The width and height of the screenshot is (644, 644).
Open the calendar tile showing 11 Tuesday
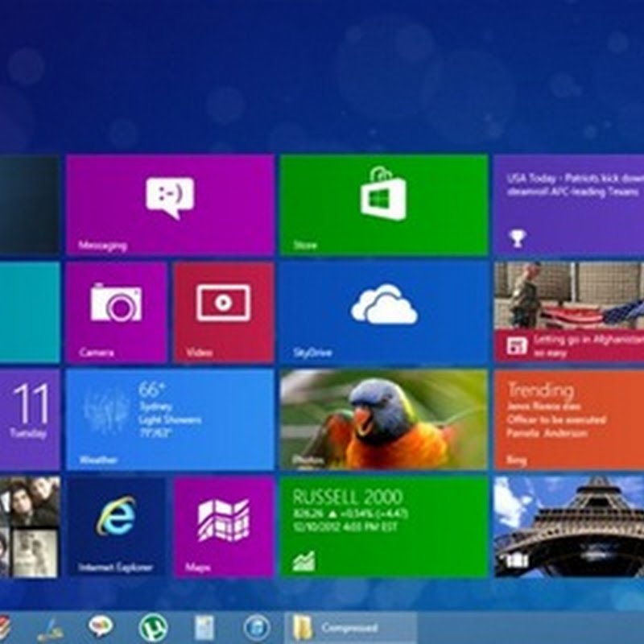[x=29, y=419]
